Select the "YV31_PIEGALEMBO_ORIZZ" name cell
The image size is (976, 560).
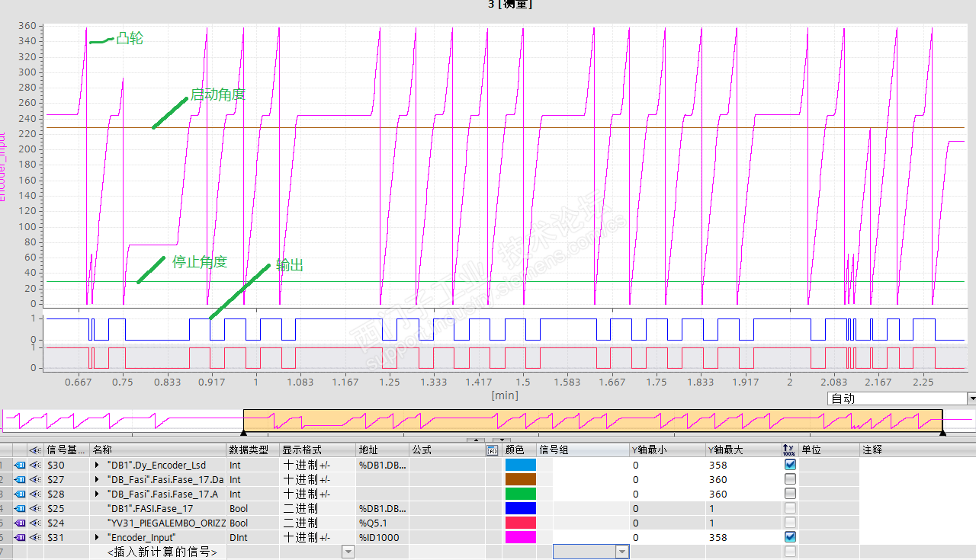pos(159,523)
